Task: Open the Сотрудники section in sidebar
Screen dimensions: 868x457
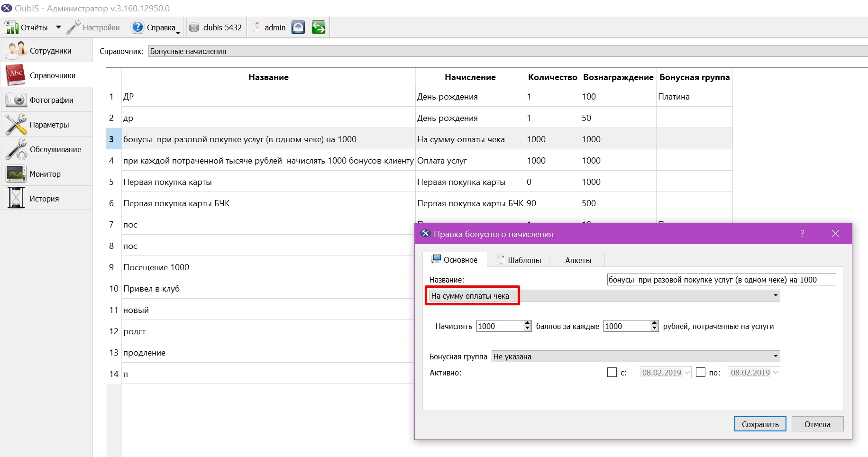Action: coord(46,51)
